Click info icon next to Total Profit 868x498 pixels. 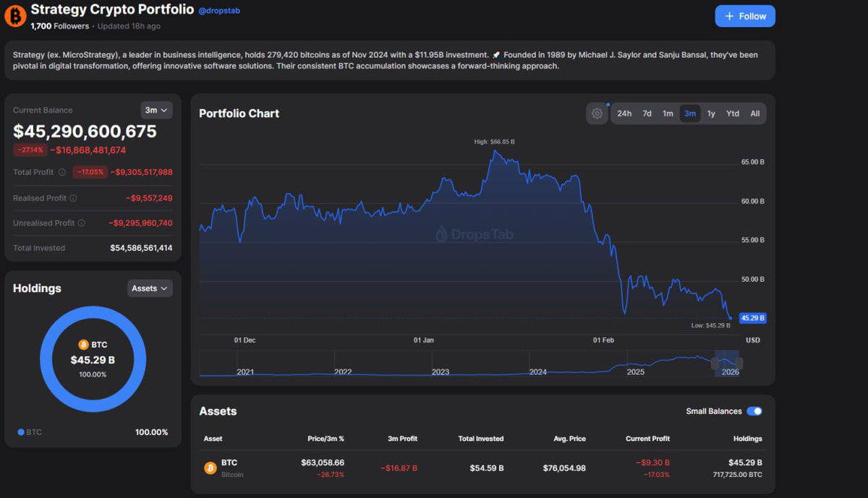click(x=61, y=172)
